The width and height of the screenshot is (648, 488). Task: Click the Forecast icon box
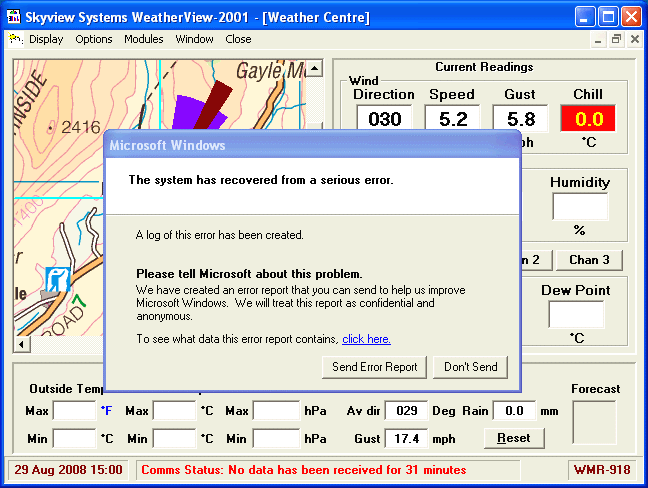[x=594, y=422]
